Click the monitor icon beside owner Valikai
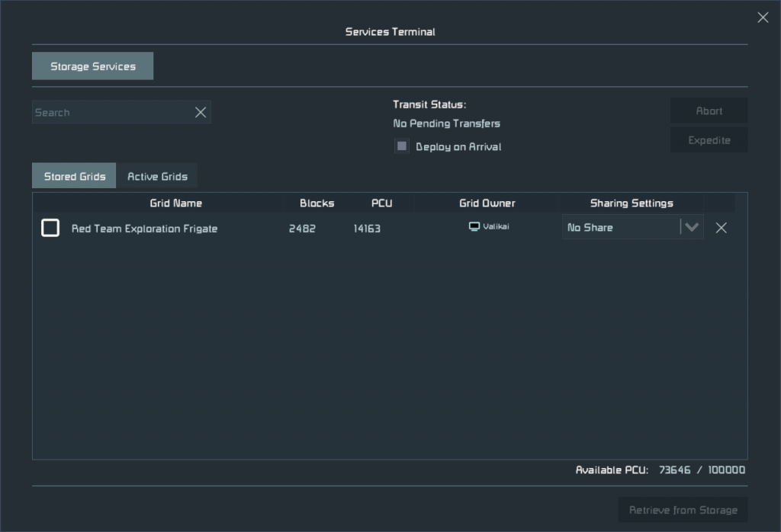Screen dimensions: 781x532 474,227
